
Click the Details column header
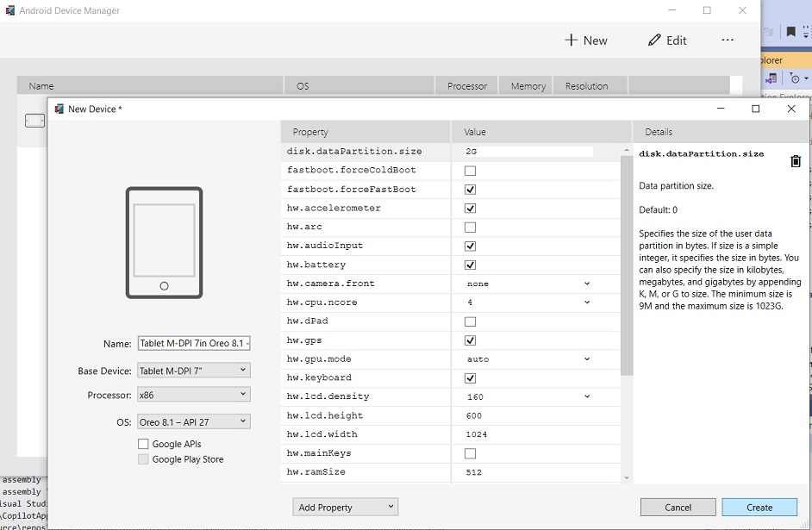[x=720, y=132]
